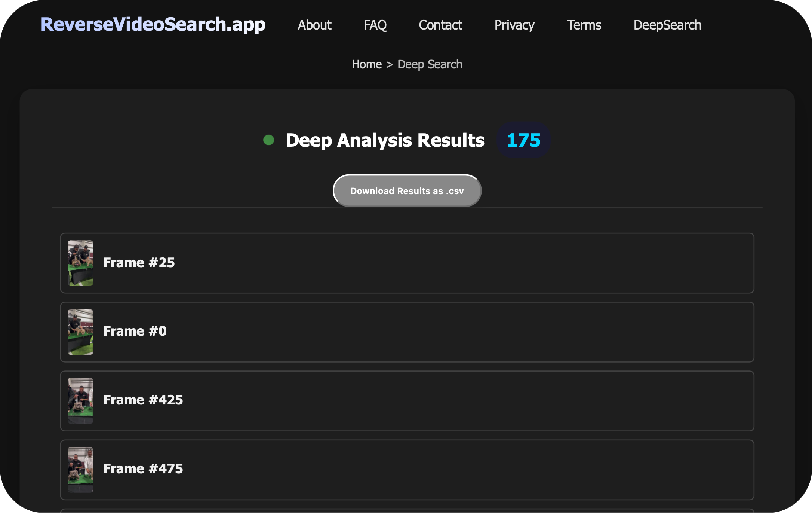The height and width of the screenshot is (513, 812).
Task: View the Privacy page
Action: (514, 25)
